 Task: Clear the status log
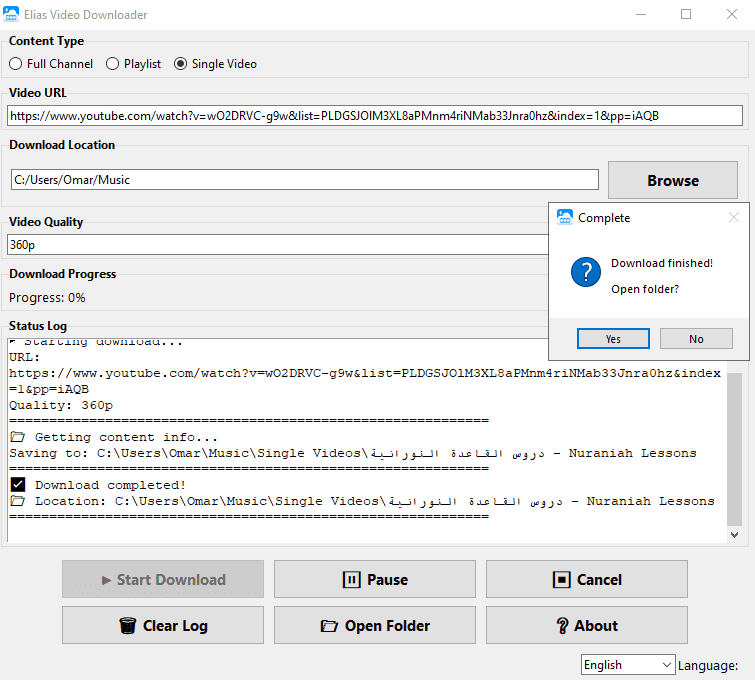163,625
